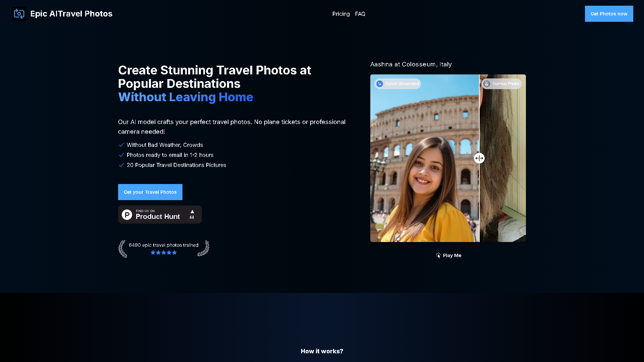This screenshot has height=362, width=644.
Task: Click the Product Hunt badge
Action: click(160, 215)
